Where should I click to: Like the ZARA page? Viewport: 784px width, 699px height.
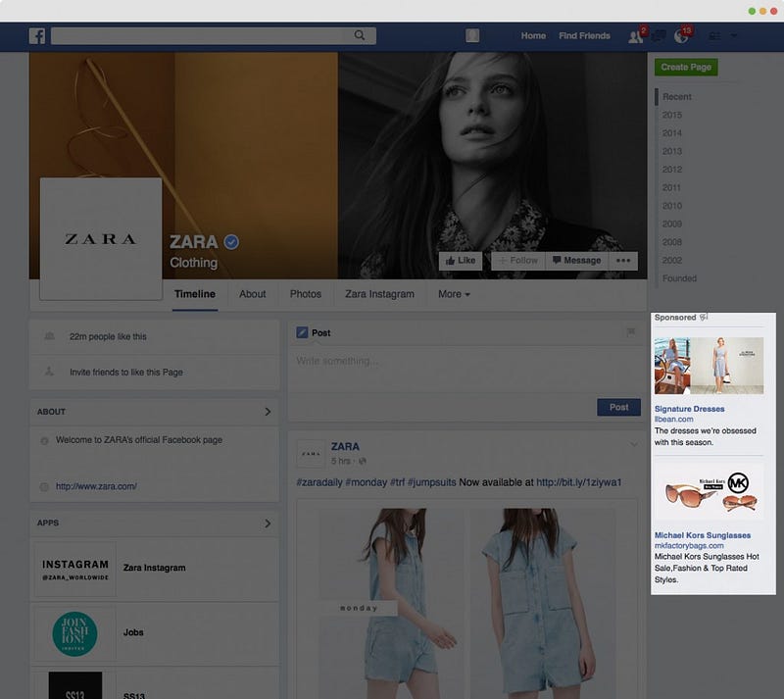tap(461, 261)
